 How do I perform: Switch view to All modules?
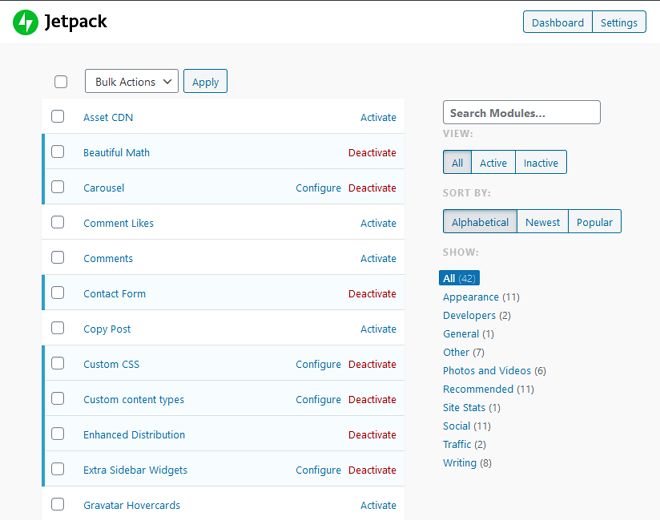pos(457,162)
